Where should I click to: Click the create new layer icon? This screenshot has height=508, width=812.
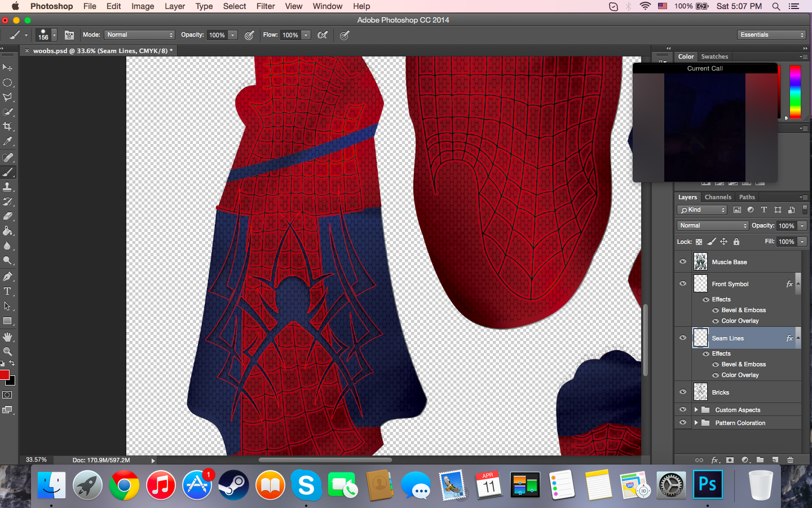[775, 460]
